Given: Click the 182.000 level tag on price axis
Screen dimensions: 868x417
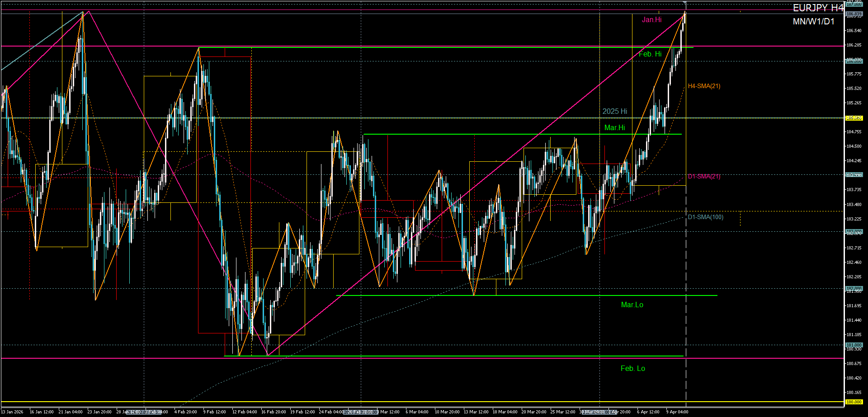Looking at the screenshot, I should (x=854, y=288).
